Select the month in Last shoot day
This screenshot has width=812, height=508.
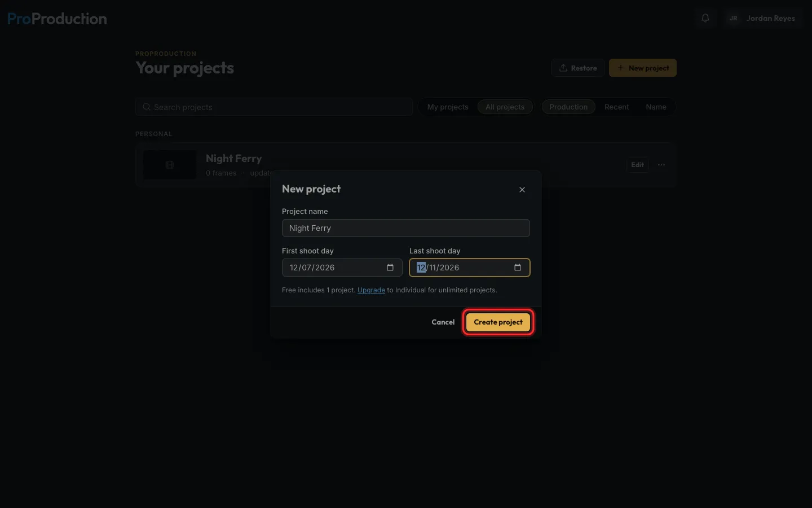click(421, 268)
